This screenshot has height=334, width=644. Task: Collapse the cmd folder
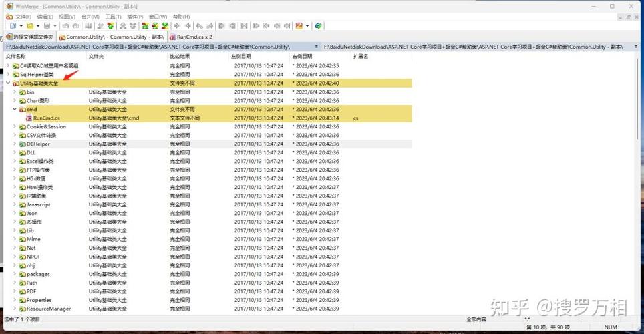point(15,110)
